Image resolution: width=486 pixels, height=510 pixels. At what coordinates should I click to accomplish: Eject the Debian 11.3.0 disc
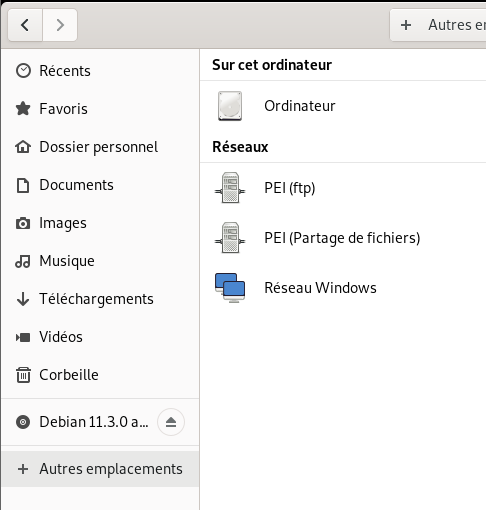pos(171,422)
